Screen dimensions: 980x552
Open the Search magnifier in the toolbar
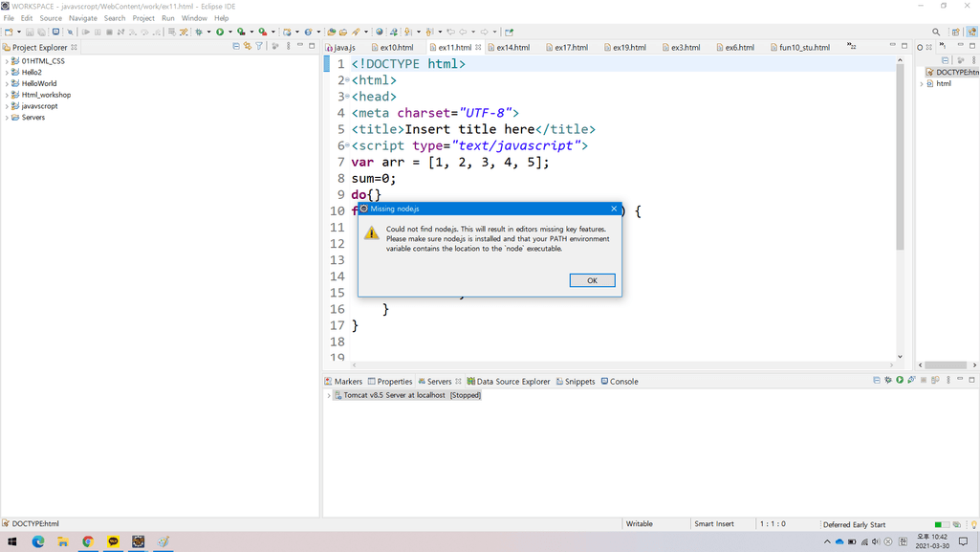[x=936, y=32]
